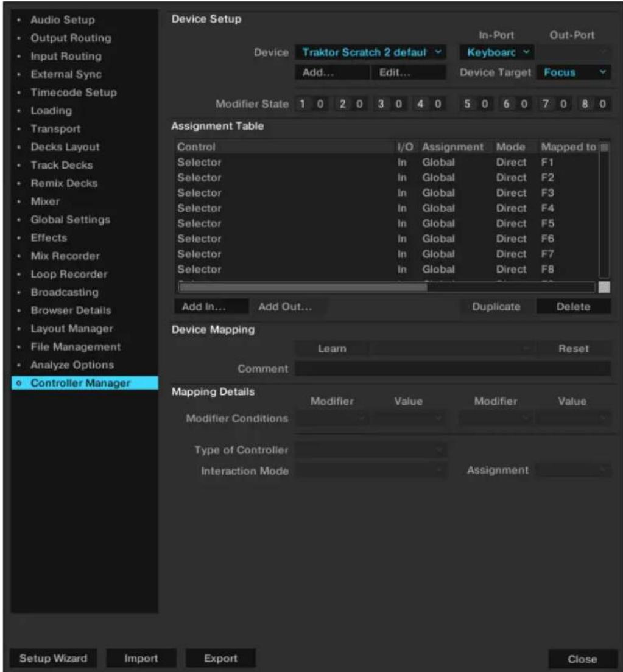Select the Selector row mapped to F7

pyautogui.click(x=387, y=254)
